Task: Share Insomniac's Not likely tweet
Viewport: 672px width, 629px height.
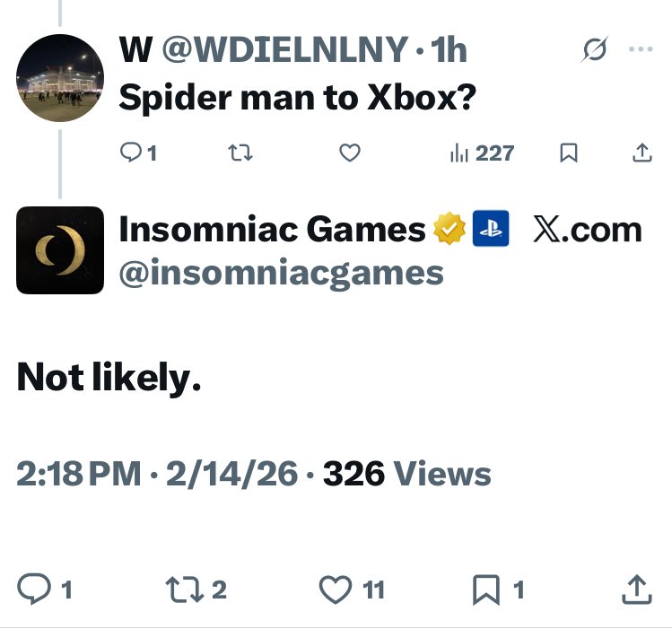Action: coord(636,589)
